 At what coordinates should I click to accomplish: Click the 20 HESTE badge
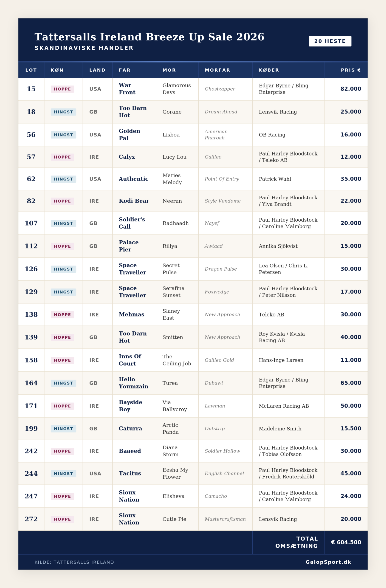[x=330, y=41]
